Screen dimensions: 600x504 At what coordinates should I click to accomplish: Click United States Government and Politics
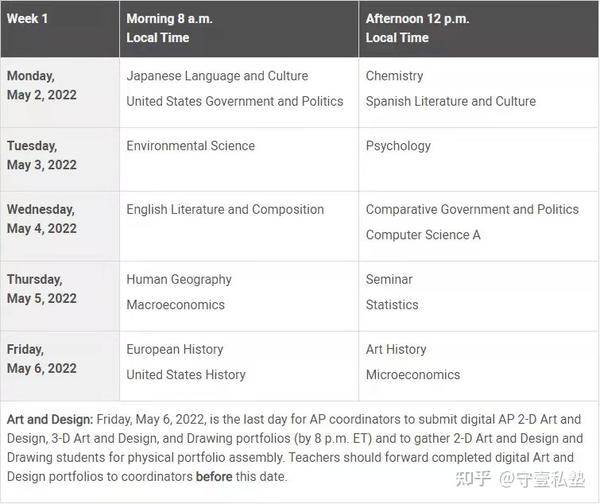pos(234,101)
